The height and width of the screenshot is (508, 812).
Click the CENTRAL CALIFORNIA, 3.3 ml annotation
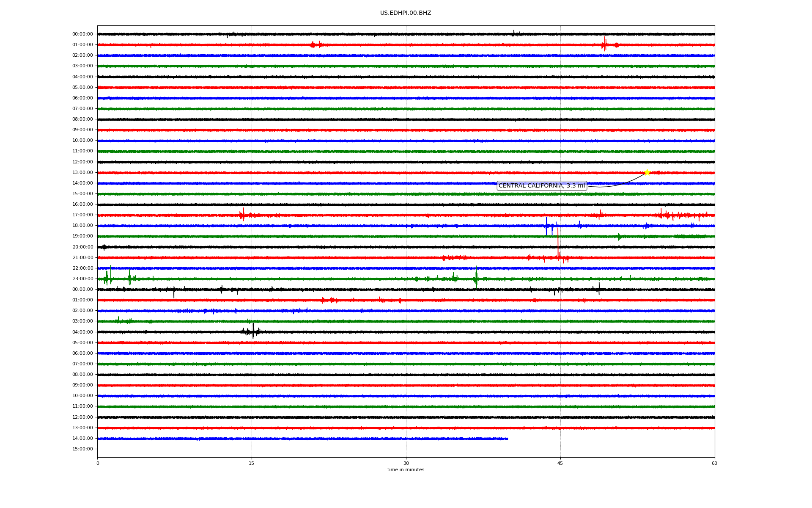coord(541,186)
